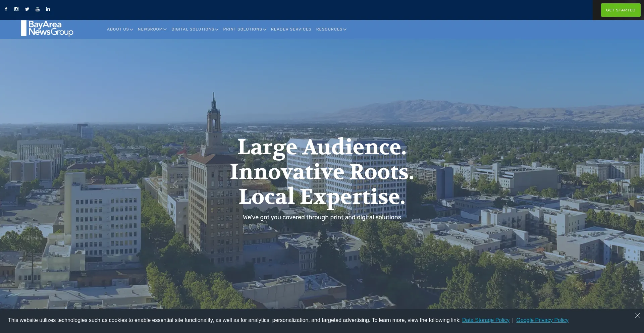This screenshot has height=333, width=644.
Task: Expand the Resources dropdown menu
Action: (331, 30)
